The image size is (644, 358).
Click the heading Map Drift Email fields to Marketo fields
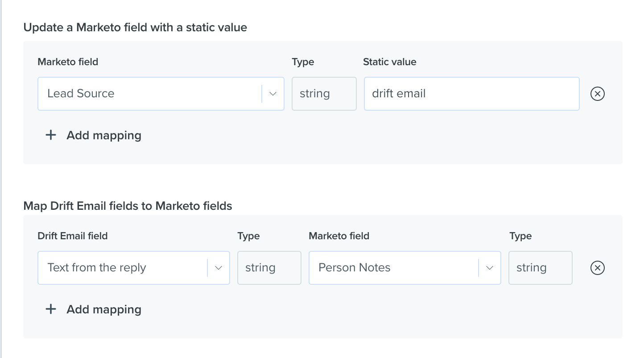(x=128, y=206)
